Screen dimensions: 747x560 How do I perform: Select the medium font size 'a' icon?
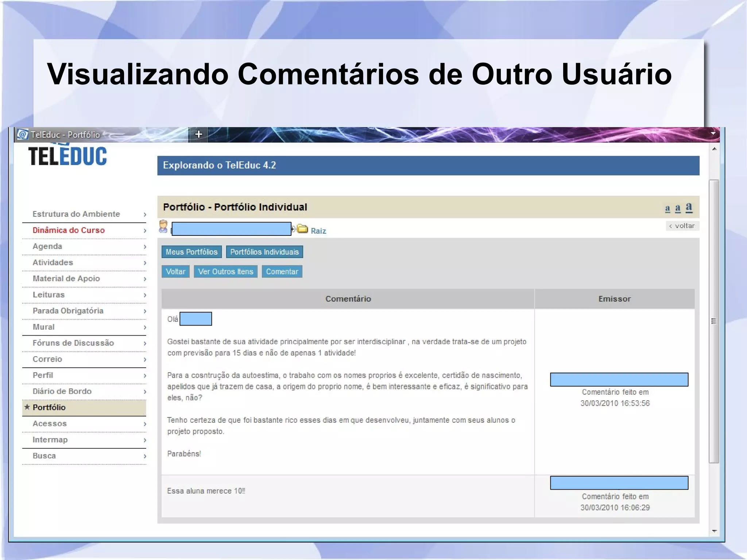click(x=678, y=208)
